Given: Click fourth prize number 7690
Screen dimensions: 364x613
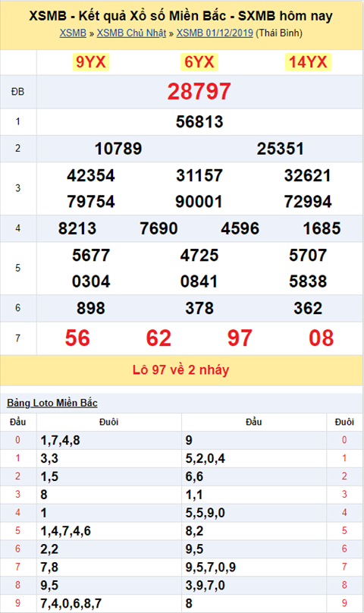Looking at the screenshot, I should 158,228.
